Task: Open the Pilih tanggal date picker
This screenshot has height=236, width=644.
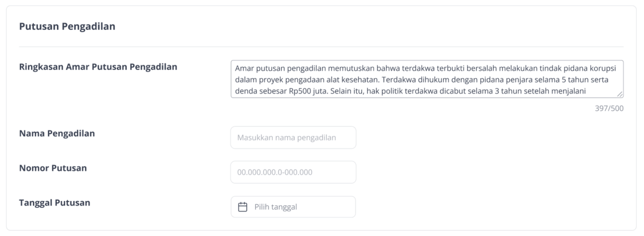Action: [x=293, y=207]
